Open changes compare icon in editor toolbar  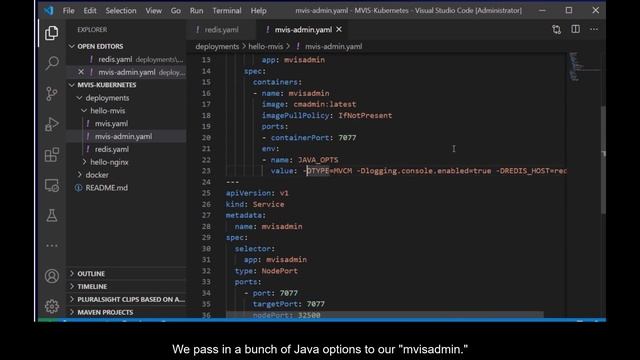coord(556,29)
